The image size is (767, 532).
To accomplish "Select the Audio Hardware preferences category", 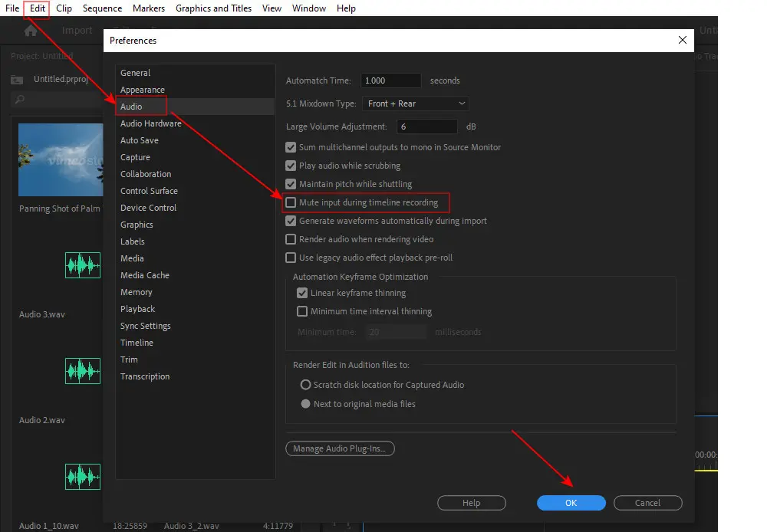I will click(195, 123).
